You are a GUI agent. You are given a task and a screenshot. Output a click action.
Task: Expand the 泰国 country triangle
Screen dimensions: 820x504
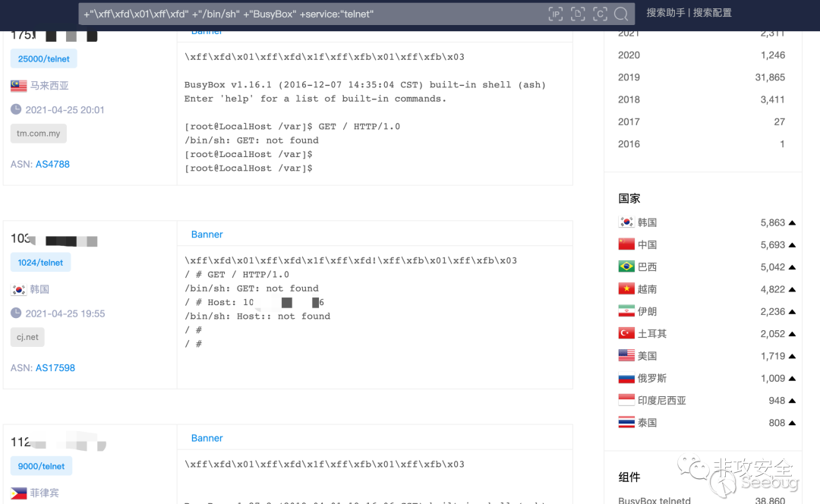click(x=792, y=423)
